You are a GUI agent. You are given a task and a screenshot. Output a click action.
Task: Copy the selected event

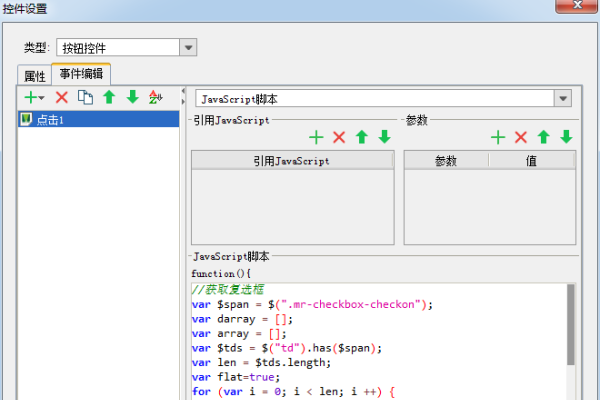pyautogui.click(x=86, y=97)
